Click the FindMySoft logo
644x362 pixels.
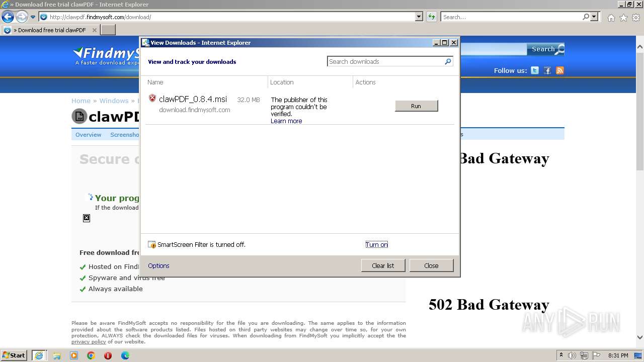point(107,55)
